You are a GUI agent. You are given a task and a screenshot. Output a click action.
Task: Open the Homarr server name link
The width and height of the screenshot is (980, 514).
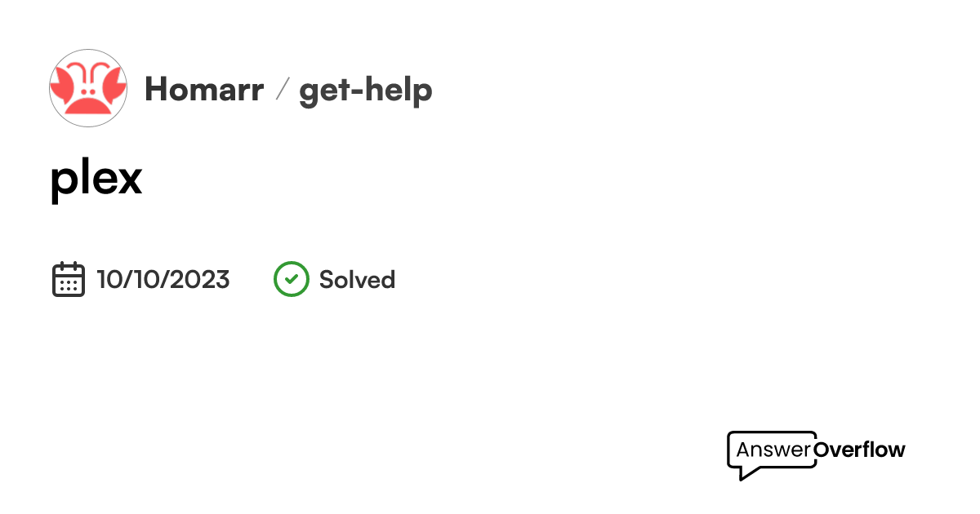click(204, 90)
